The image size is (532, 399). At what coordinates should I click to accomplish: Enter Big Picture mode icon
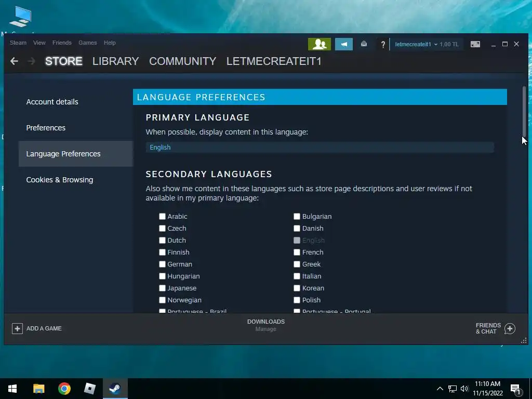tap(475, 44)
